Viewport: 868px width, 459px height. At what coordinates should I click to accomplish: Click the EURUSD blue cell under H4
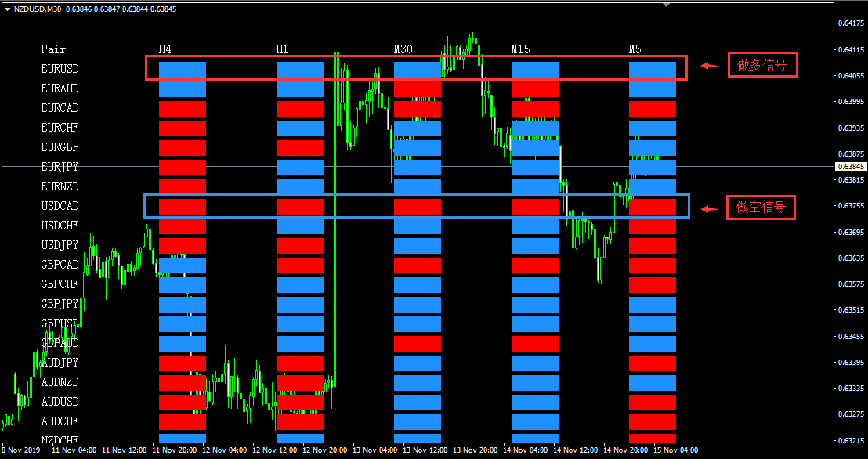tap(183, 70)
